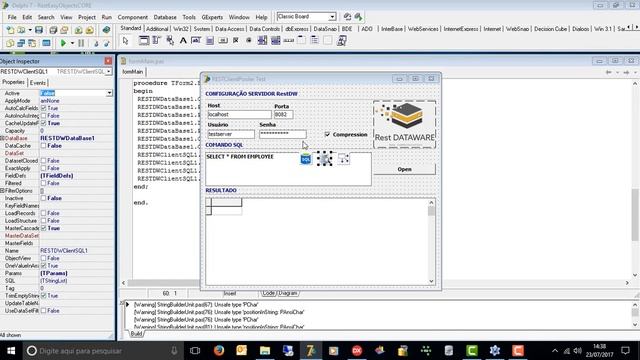Viewport: 640px width, 360px height.
Task: Expand the DataBase property node
Action: point(2,138)
